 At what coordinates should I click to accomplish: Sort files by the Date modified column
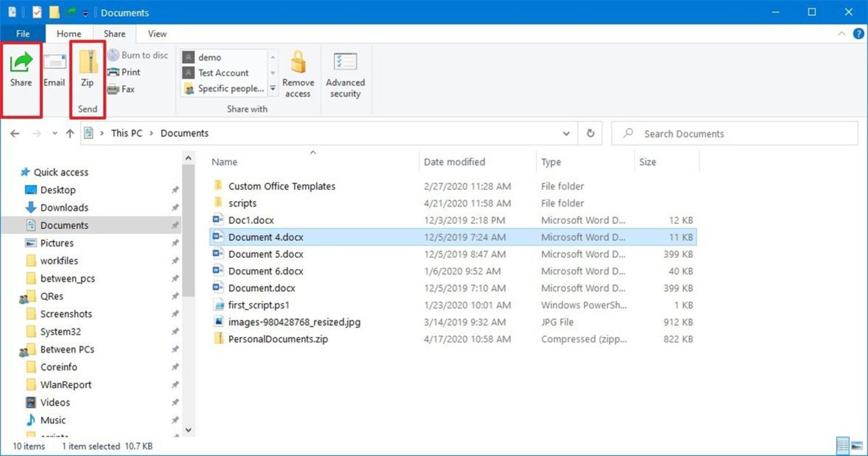pos(454,162)
